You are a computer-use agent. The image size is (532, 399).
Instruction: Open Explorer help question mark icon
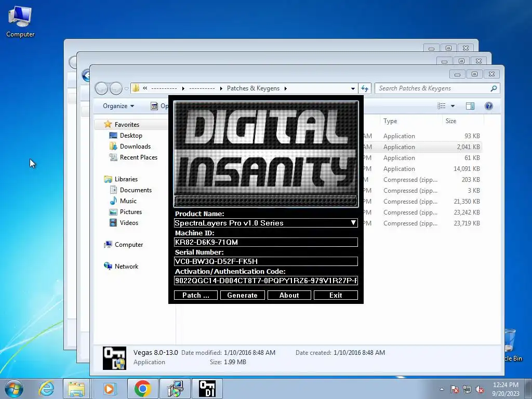point(488,106)
